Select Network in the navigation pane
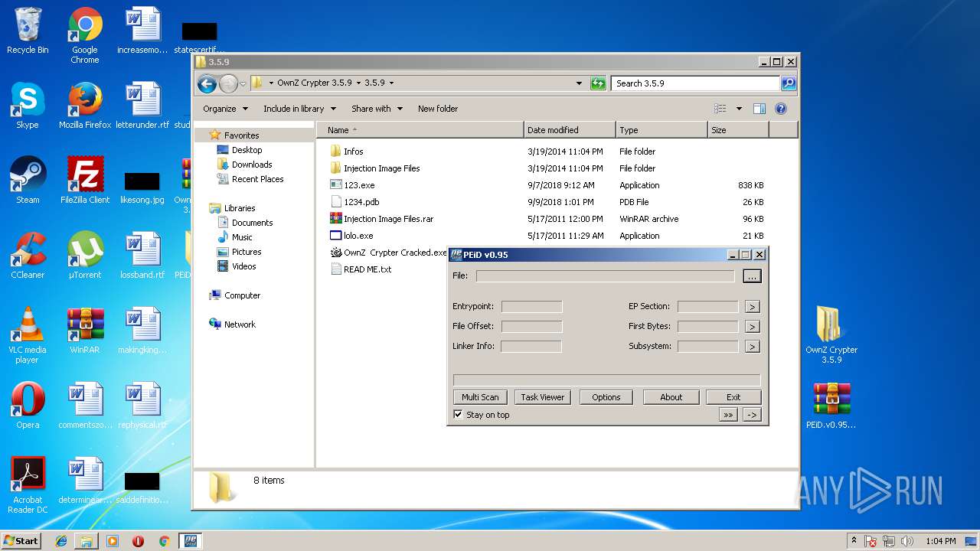 tap(240, 324)
